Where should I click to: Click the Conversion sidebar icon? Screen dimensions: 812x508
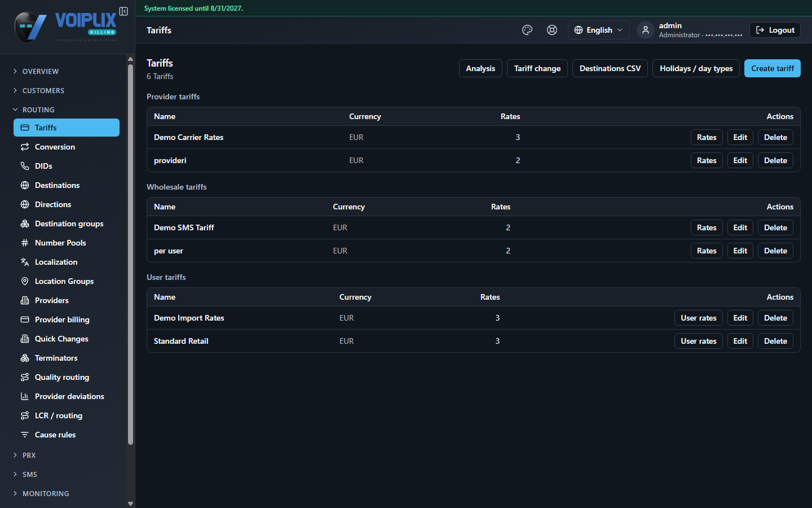25,147
